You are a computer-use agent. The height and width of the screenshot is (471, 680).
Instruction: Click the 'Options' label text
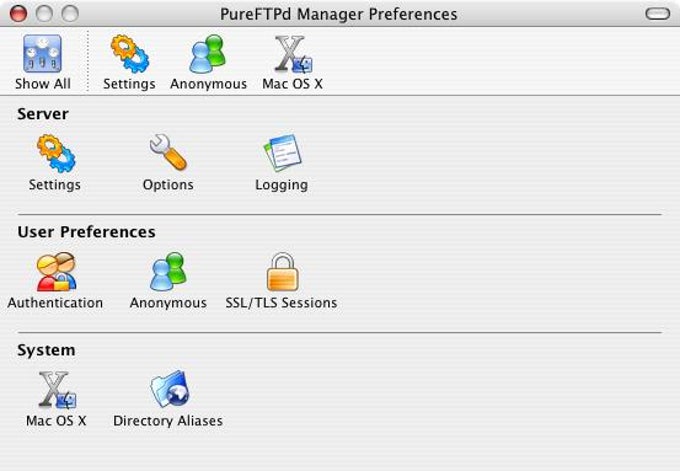168,185
